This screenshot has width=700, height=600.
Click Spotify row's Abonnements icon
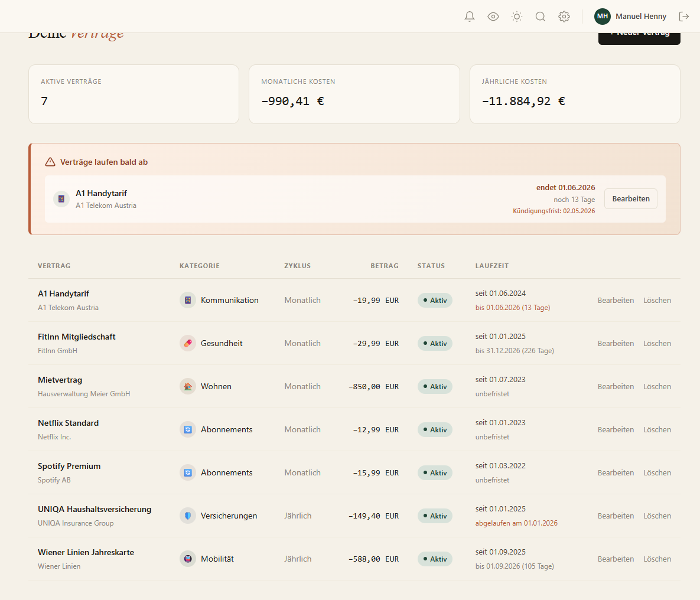click(x=187, y=473)
